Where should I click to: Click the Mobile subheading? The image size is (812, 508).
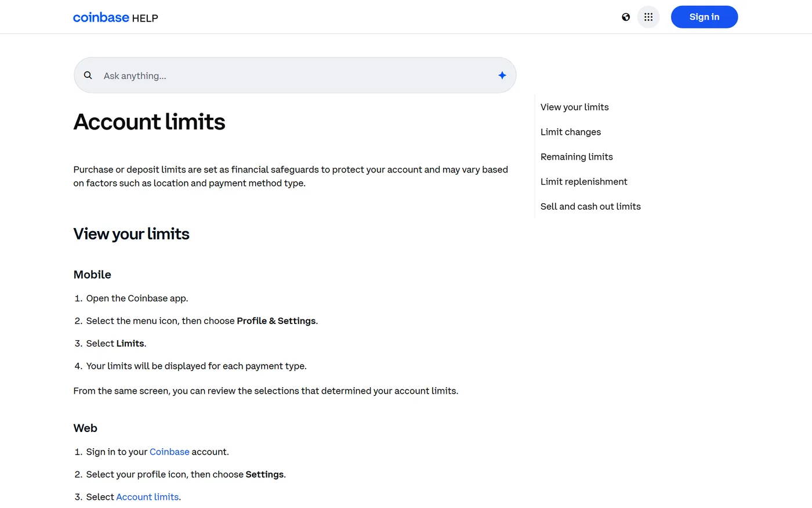92,275
